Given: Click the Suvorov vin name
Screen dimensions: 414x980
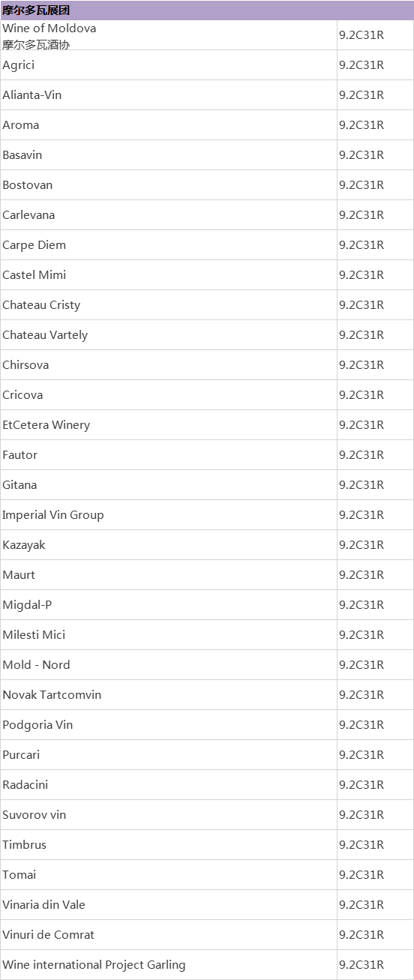Looking at the screenshot, I should pyautogui.click(x=34, y=815).
